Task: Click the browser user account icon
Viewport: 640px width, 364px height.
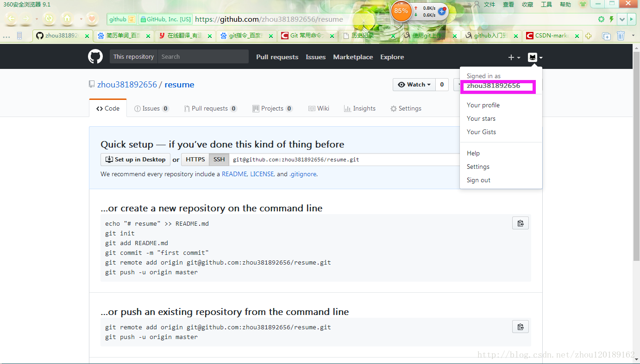Action: (x=476, y=4)
